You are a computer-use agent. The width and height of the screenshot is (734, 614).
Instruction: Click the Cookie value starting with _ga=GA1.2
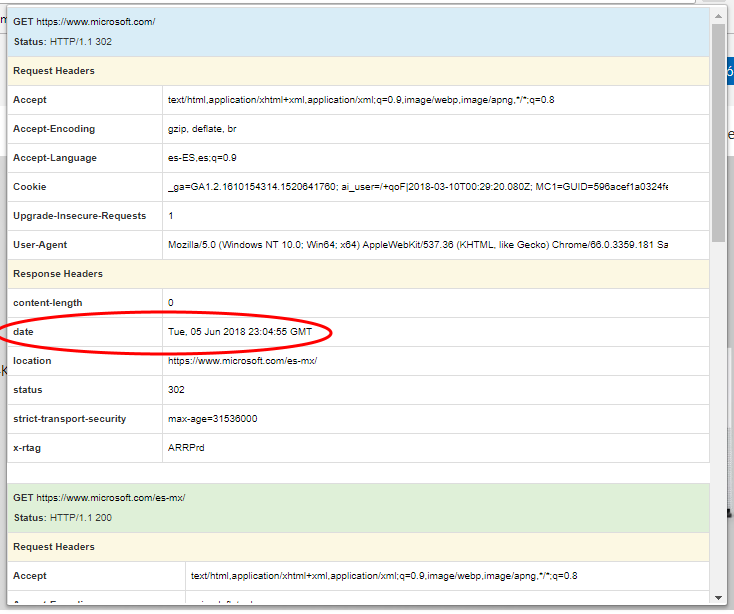418,187
